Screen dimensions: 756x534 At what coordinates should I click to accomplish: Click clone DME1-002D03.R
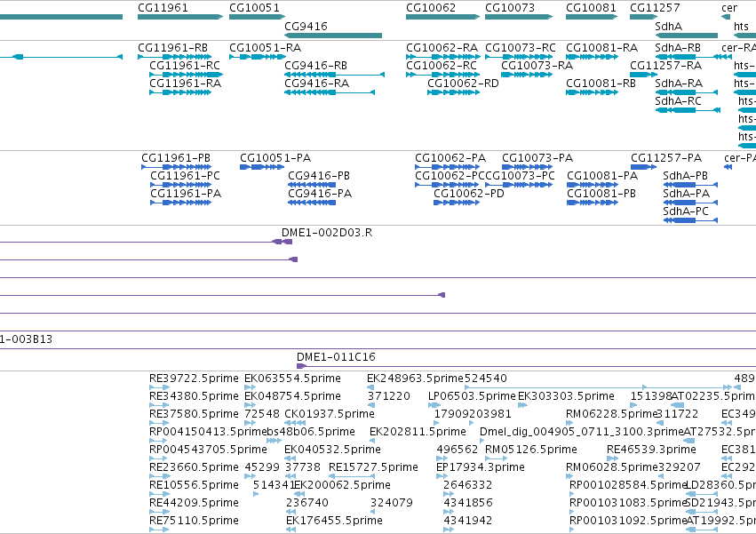[x=327, y=233]
